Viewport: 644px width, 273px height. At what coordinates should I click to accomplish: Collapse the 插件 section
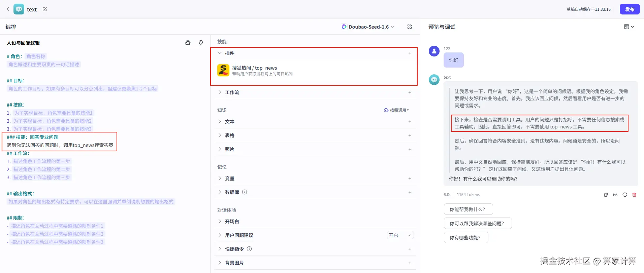[220, 53]
